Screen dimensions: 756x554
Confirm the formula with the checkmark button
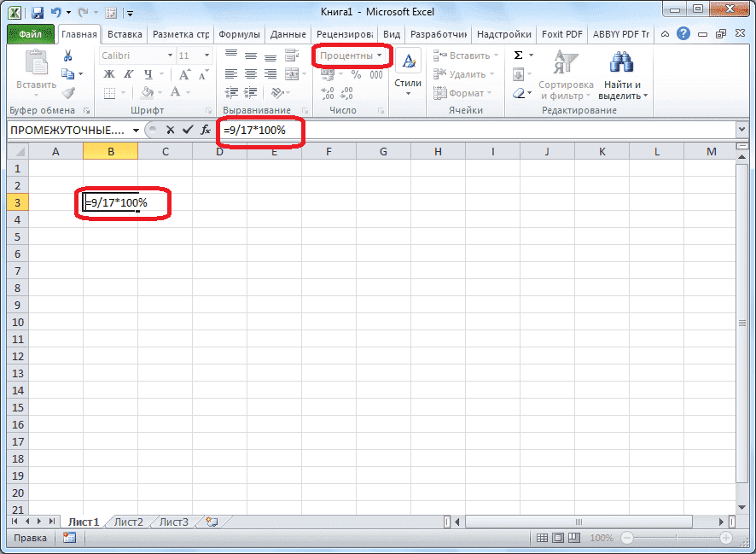click(186, 129)
